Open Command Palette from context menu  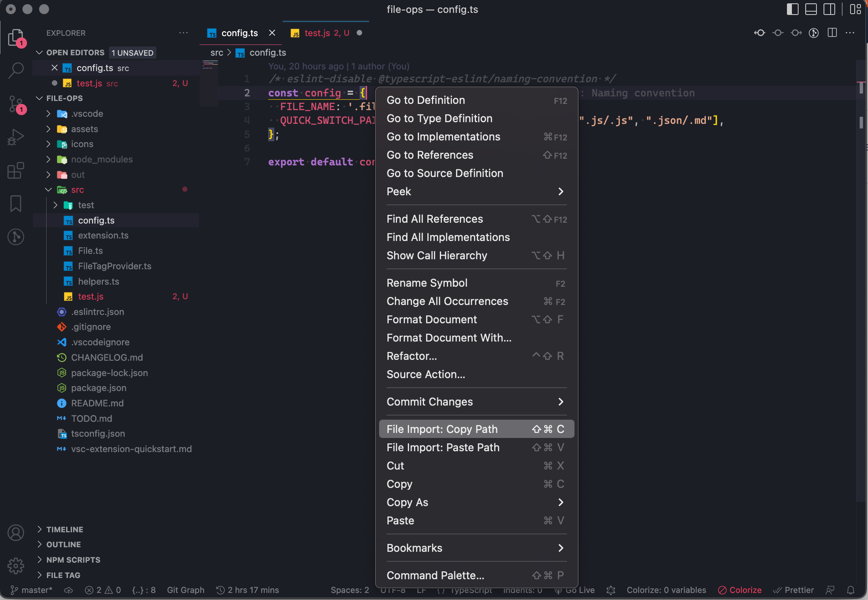click(476, 575)
